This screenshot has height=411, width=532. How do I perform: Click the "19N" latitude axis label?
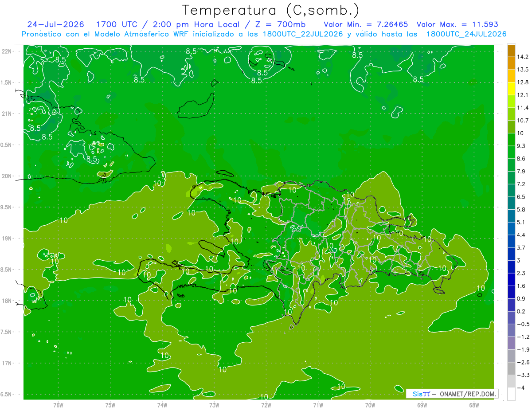[7, 239]
